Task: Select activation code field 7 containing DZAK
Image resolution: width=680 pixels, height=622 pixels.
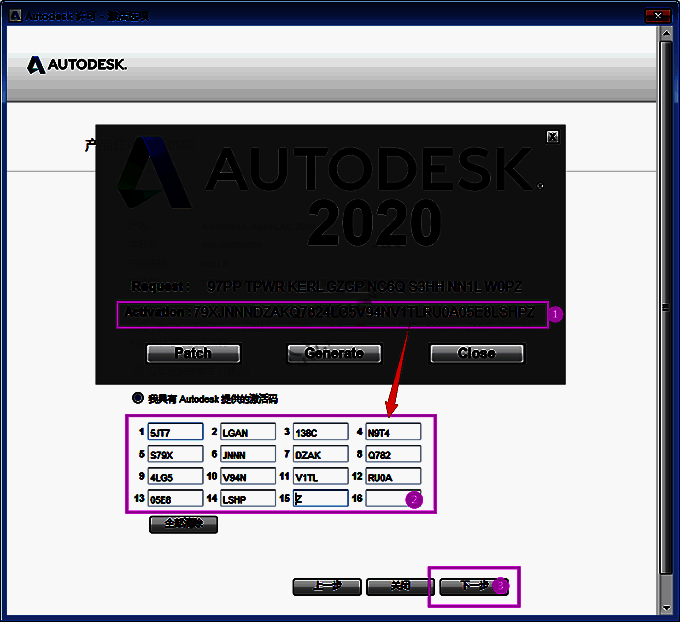Action: (320, 454)
